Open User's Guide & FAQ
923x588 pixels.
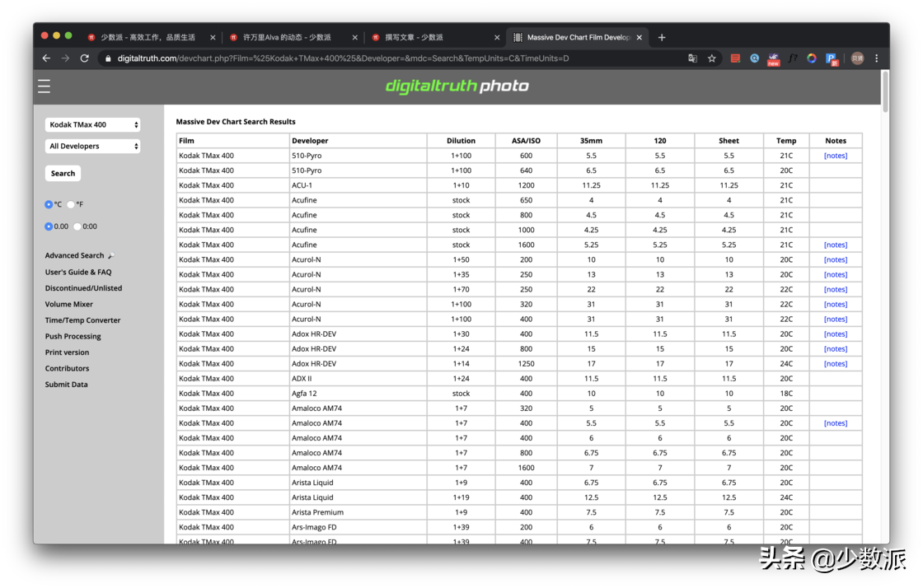click(78, 273)
